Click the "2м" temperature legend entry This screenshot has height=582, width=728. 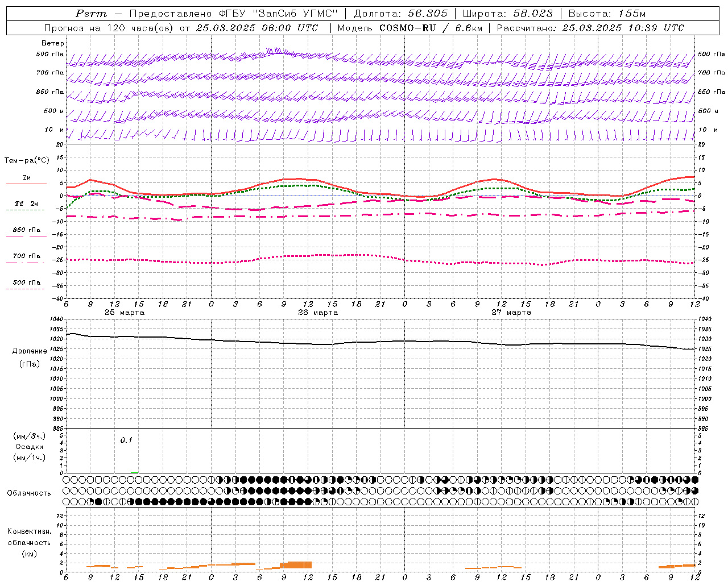click(27, 177)
